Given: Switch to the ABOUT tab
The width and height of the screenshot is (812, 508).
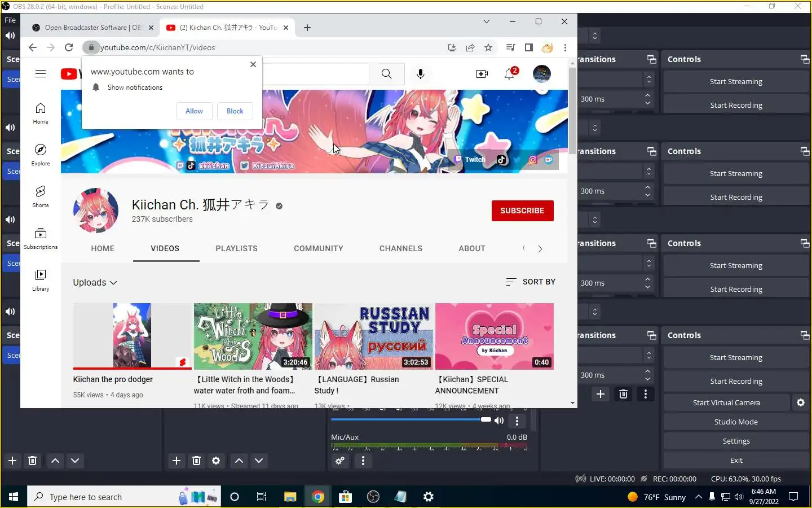Looking at the screenshot, I should pyautogui.click(x=472, y=248).
